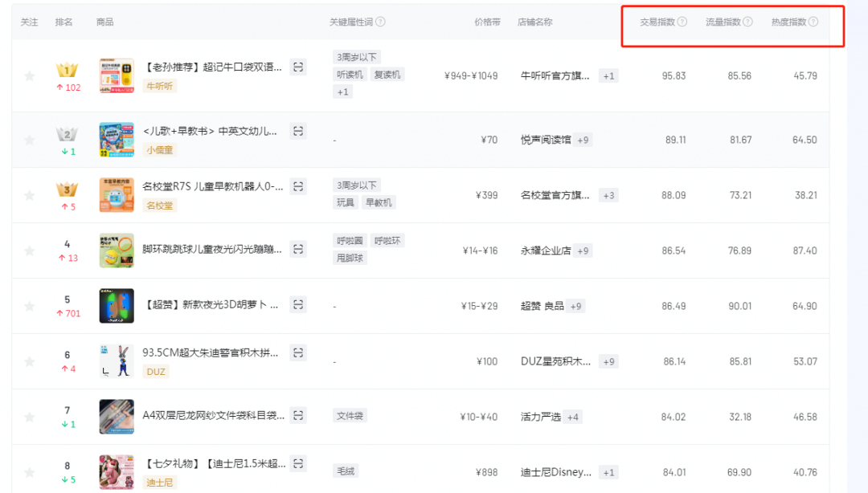Click 复读机 keyword tag
The image size is (868, 493).
click(x=387, y=75)
